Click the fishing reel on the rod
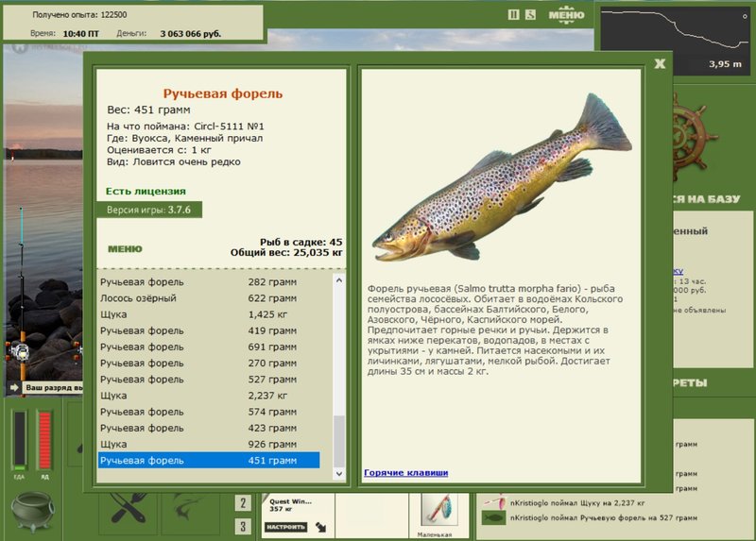This screenshot has height=541, width=756. (20, 351)
